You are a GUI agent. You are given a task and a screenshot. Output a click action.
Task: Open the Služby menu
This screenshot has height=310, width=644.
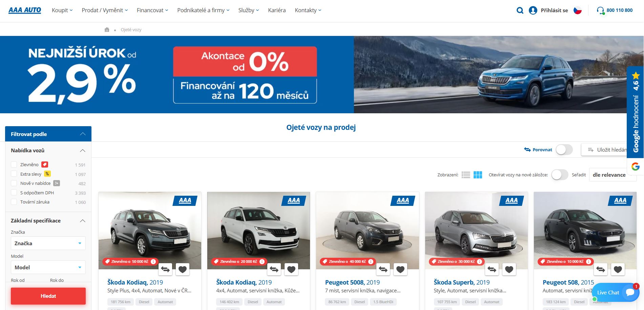249,10
